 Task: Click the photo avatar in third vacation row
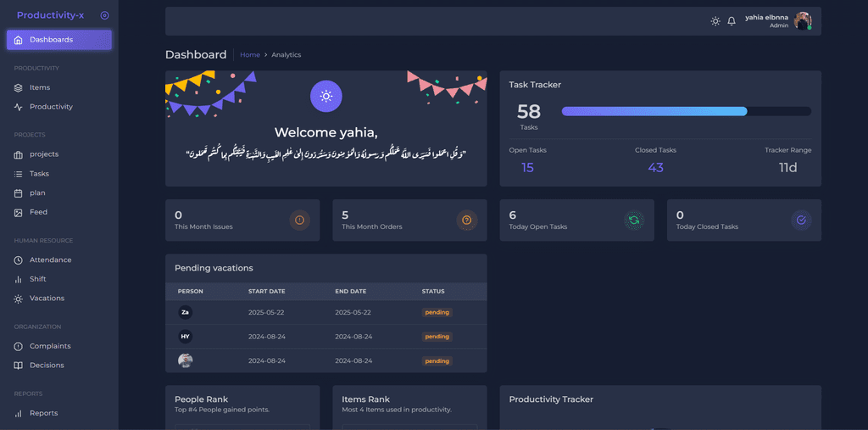[186, 360]
